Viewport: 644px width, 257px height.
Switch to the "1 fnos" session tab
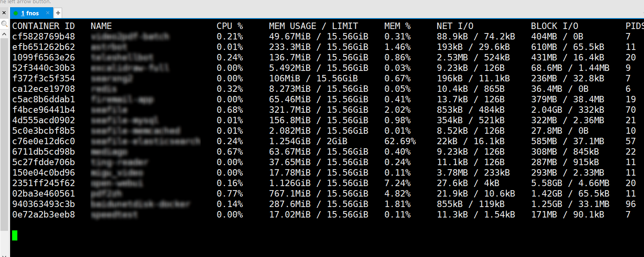(x=31, y=13)
